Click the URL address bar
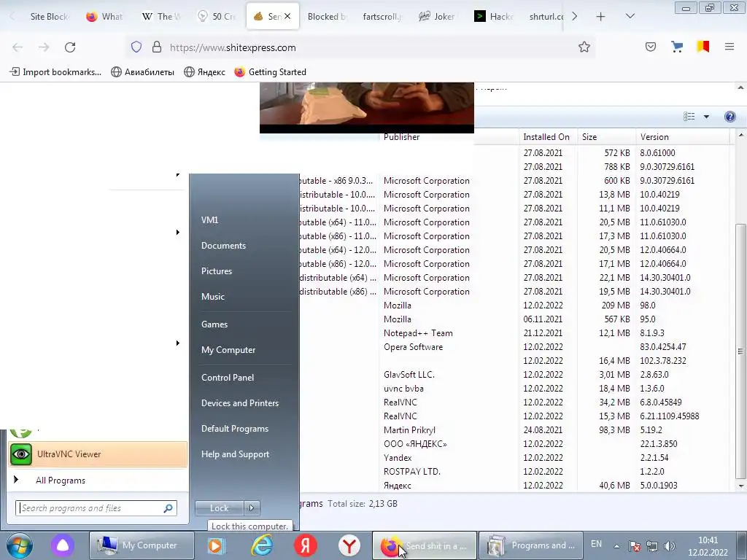This screenshot has height=560, width=747. pos(362,47)
